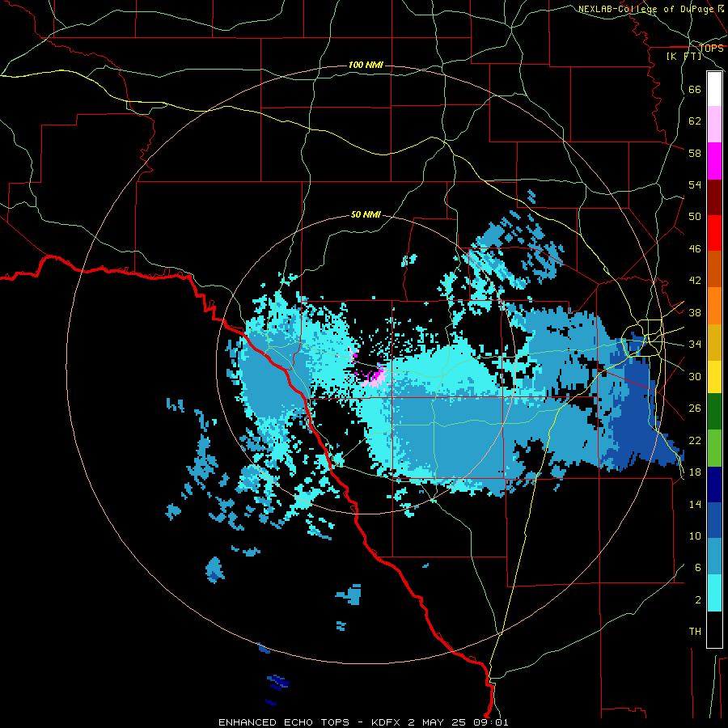
Task: Click legend value 66
Action: pyautogui.click(x=695, y=90)
